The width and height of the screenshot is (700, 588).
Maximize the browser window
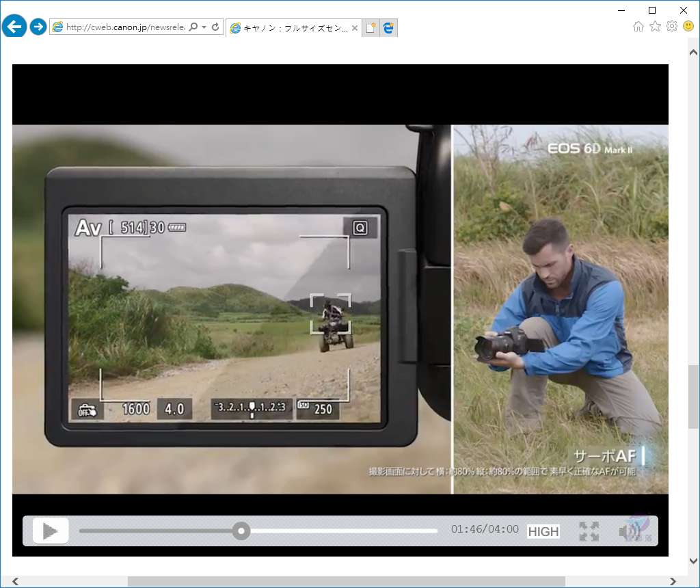[652, 10]
